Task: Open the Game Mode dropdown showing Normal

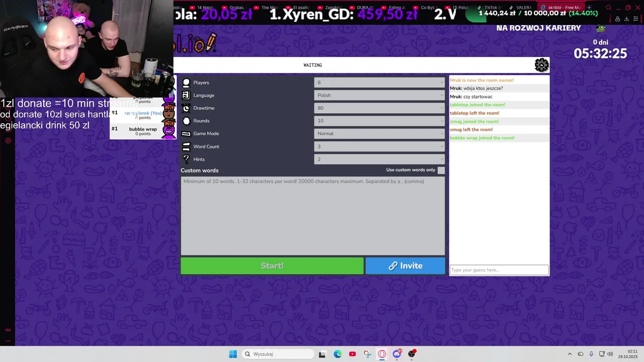Action: click(379, 134)
